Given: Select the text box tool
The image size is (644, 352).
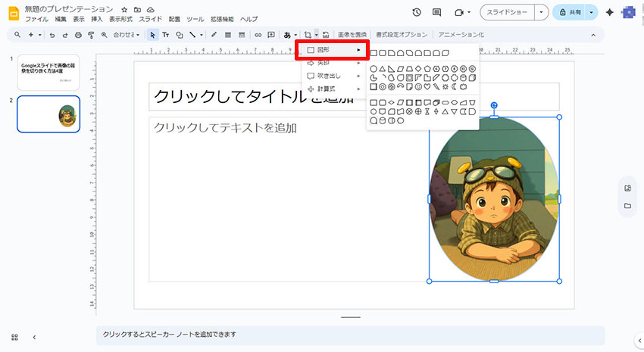Looking at the screenshot, I should (166, 35).
